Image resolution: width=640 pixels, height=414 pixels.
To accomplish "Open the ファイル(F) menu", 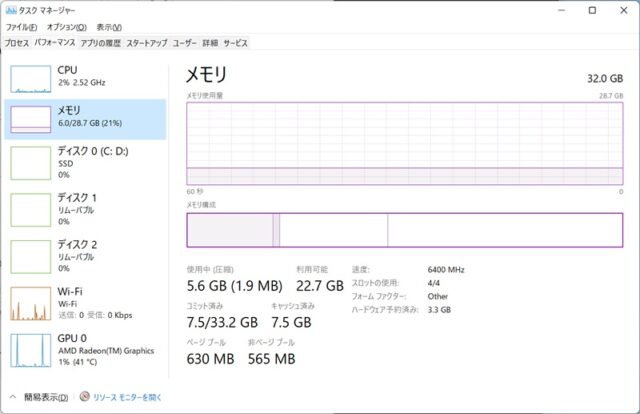I will 21,27.
